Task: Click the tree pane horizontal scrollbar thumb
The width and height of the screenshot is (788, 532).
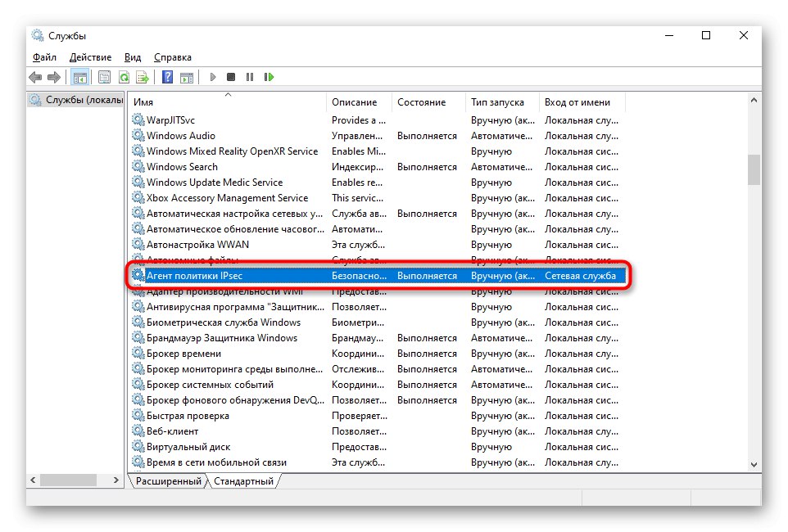Action: coord(68,480)
